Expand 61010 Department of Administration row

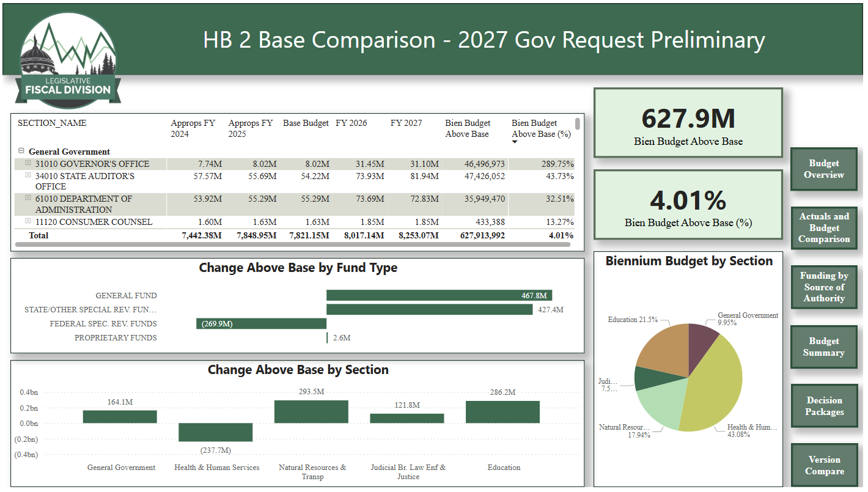point(28,198)
